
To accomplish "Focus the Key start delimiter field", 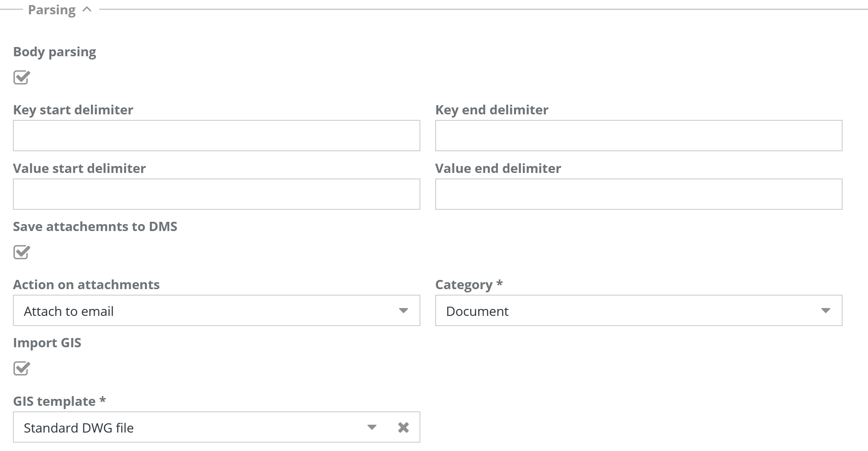I will (216, 136).
